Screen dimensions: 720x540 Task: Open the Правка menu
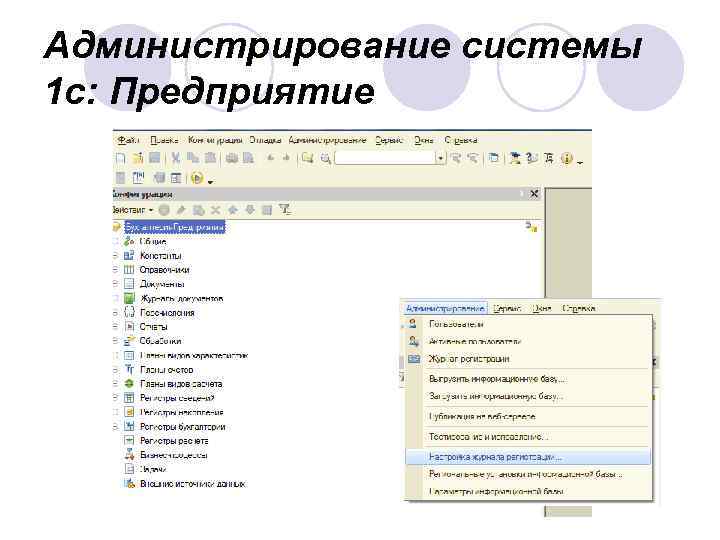coord(164,140)
